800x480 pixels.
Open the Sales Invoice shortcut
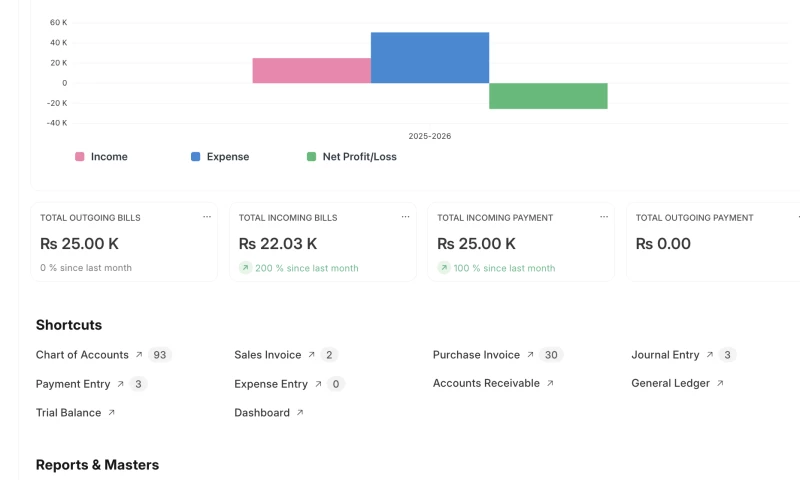pos(268,355)
